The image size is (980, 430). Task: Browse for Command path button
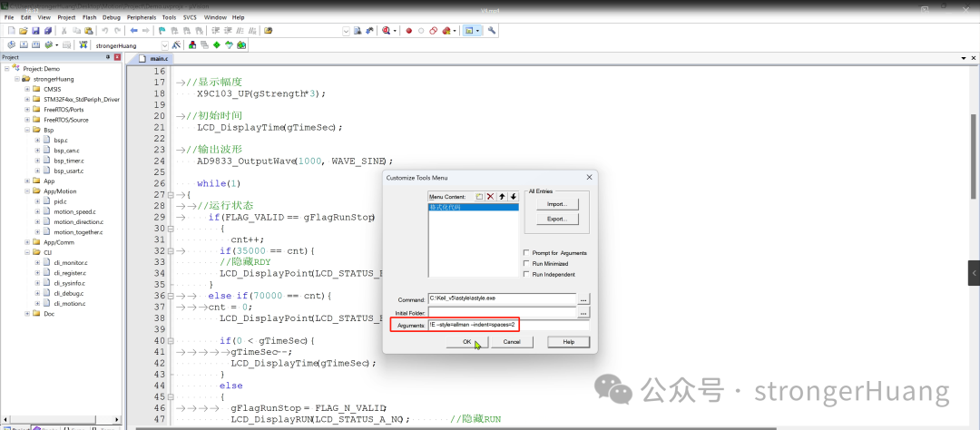coord(583,298)
